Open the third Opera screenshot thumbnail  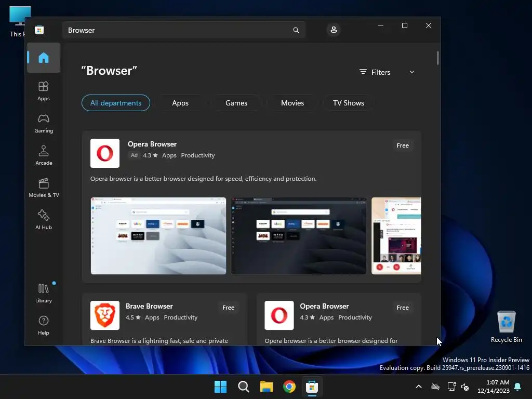tap(396, 236)
